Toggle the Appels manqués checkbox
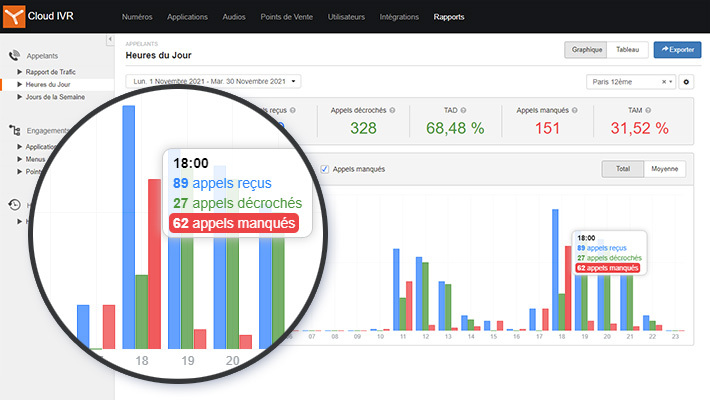 [x=325, y=169]
